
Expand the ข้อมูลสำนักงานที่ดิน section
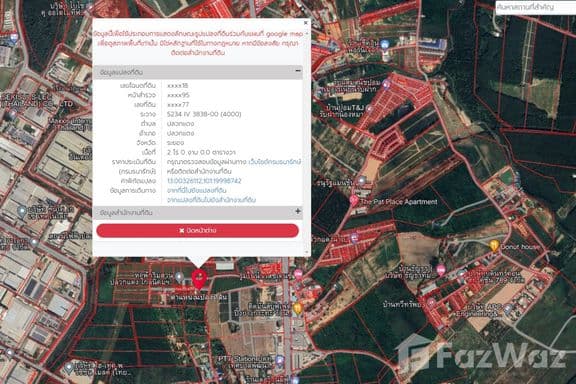pyautogui.click(x=298, y=211)
